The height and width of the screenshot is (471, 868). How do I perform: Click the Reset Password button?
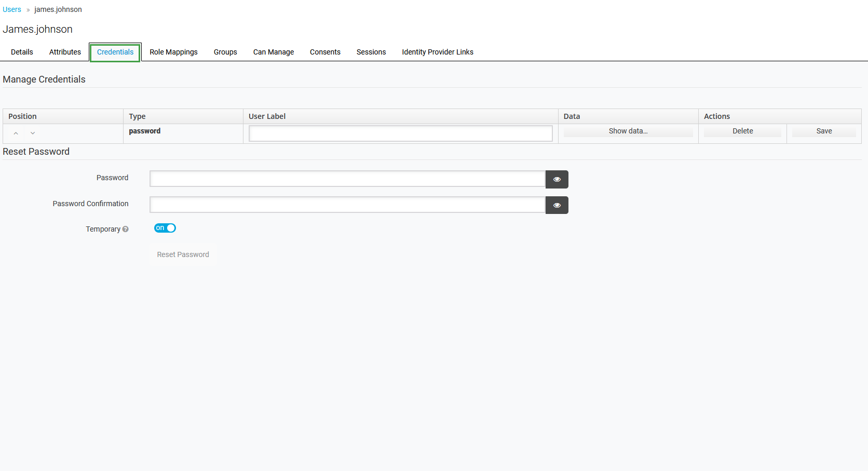pos(183,254)
